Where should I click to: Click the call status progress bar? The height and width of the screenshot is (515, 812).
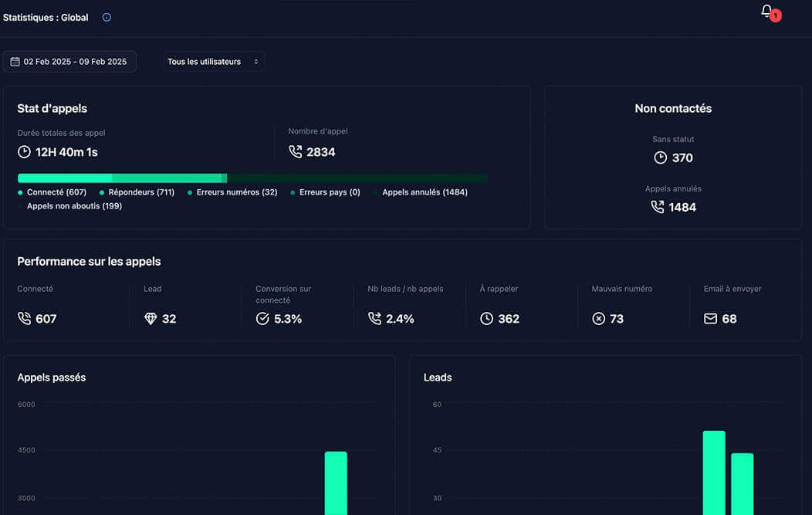coord(252,178)
